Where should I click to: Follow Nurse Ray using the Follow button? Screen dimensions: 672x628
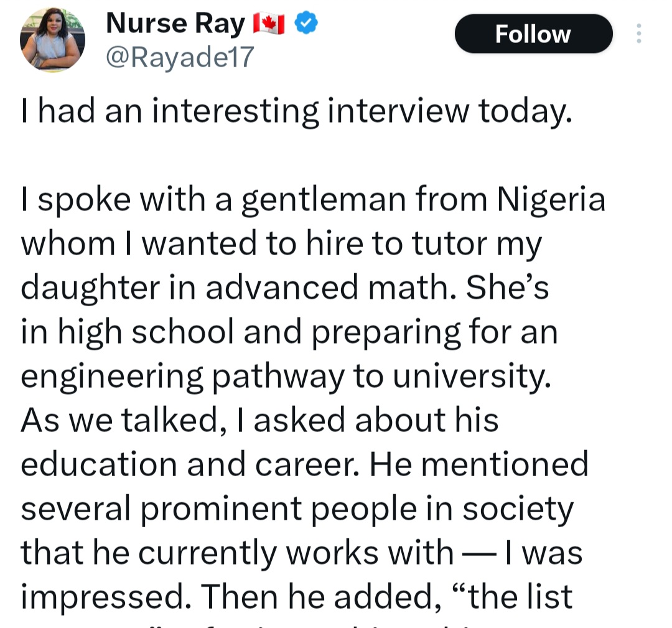pos(533,34)
